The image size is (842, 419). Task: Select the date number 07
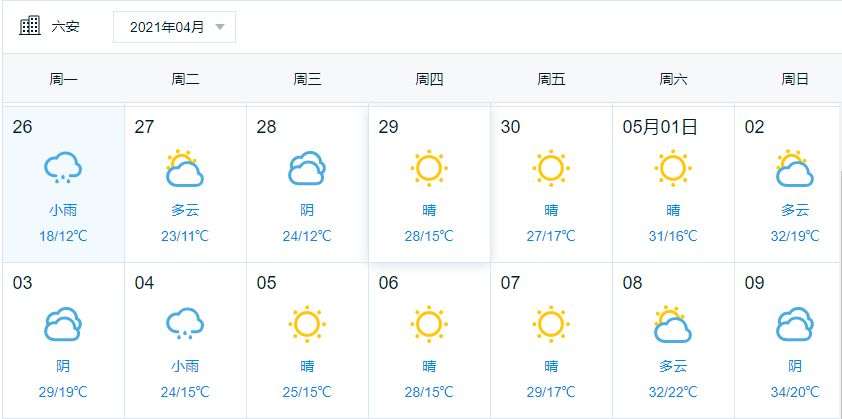point(510,283)
